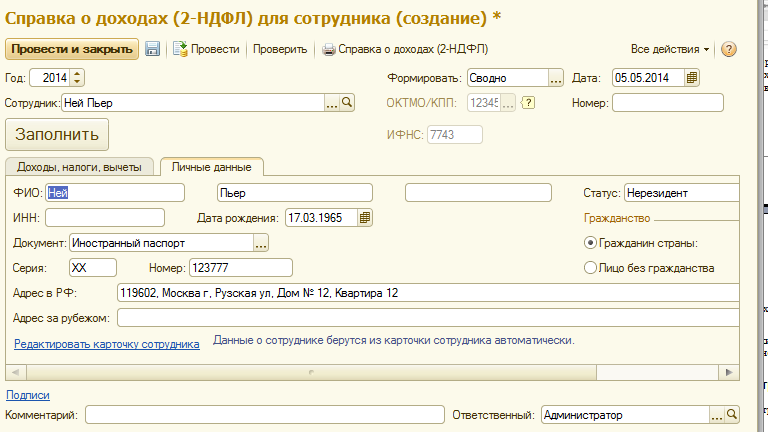Open the Документ type selection button
This screenshot has height=432, width=768.
click(x=261, y=242)
